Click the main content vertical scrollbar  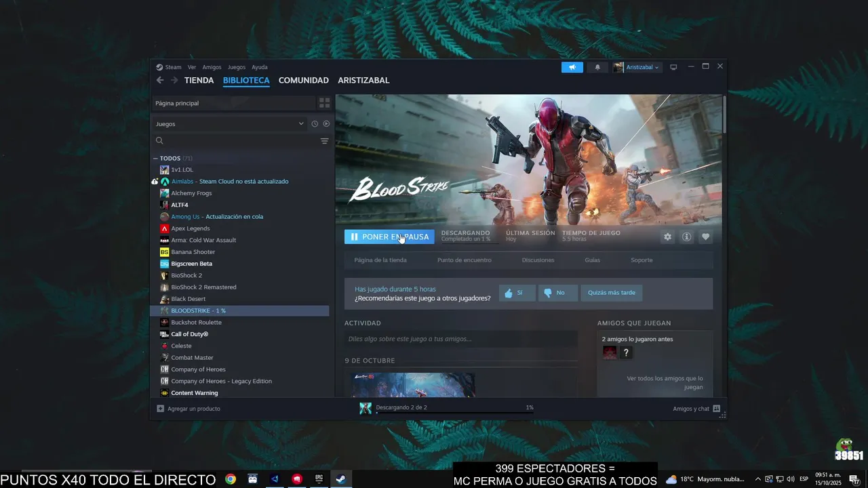pos(724,115)
